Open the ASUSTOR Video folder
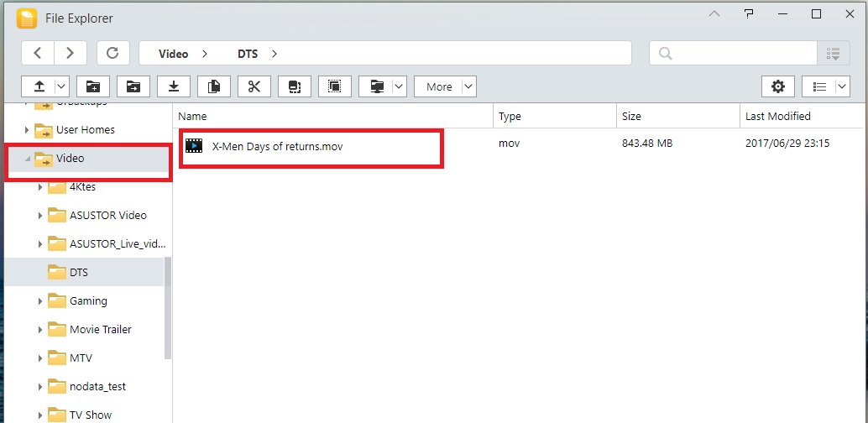This screenshot has height=423, width=868. point(107,215)
